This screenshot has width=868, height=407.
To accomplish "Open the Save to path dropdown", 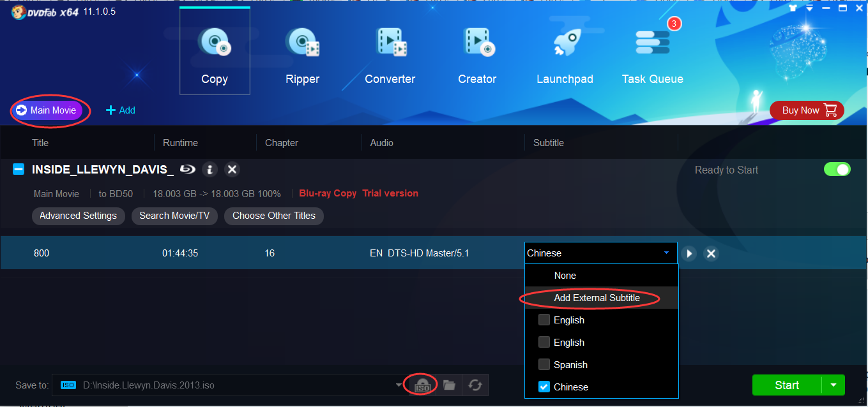I will coord(399,385).
